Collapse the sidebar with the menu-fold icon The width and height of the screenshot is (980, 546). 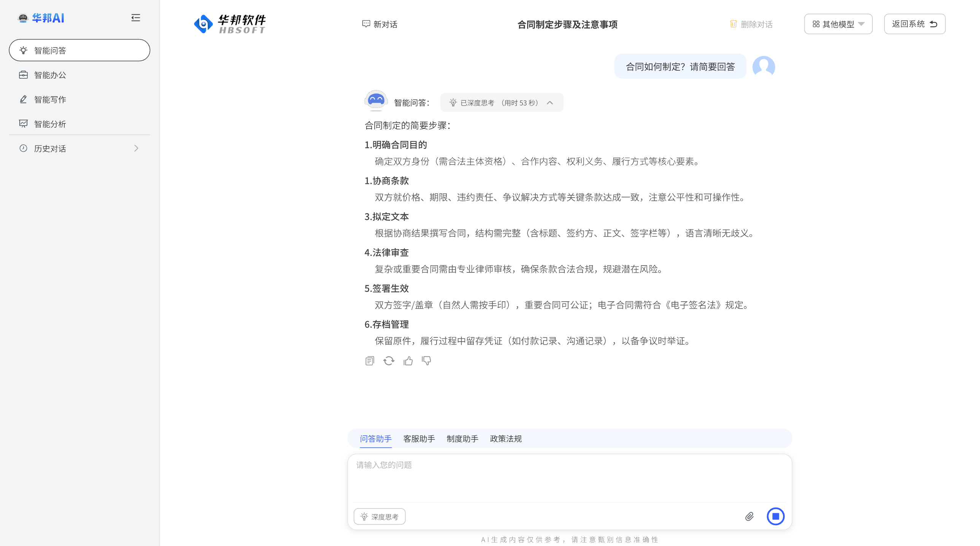[135, 18]
